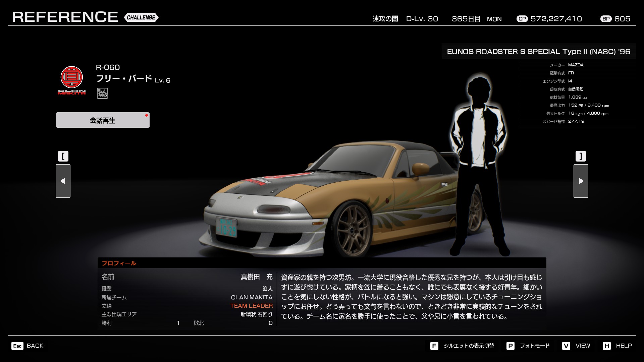Click the TEAM LEADER status text
The width and height of the screenshot is (644, 362).
pyautogui.click(x=251, y=306)
